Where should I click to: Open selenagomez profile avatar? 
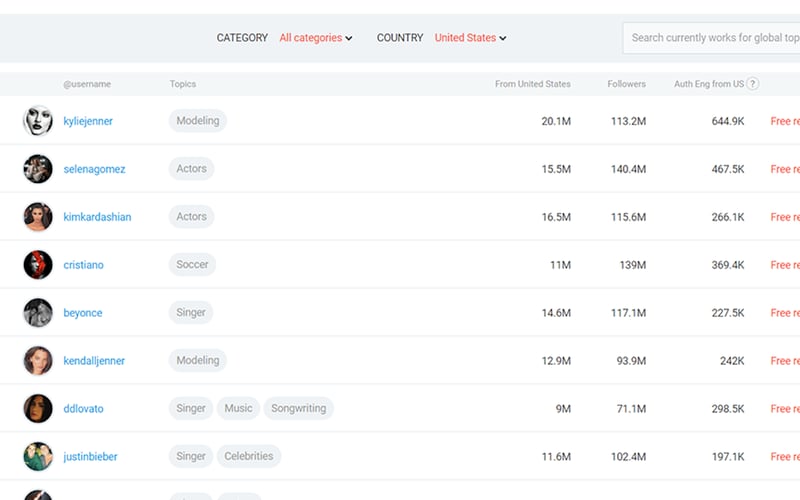point(38,169)
